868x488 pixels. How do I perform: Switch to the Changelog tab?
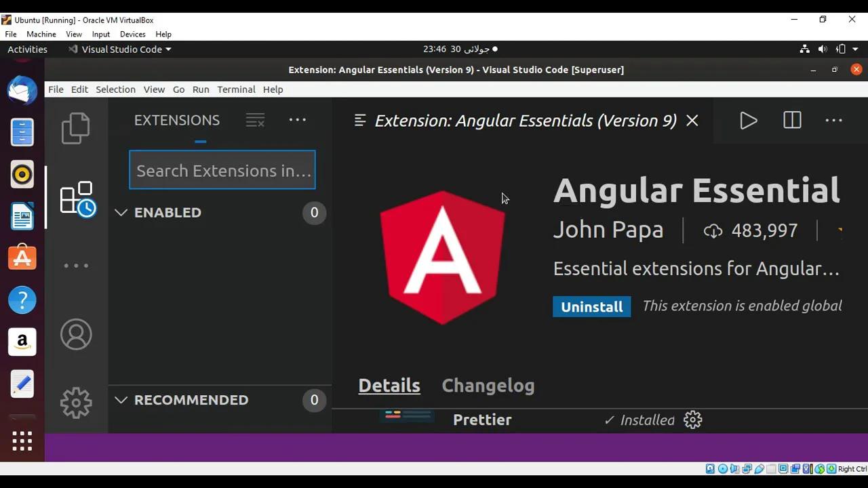coord(488,385)
